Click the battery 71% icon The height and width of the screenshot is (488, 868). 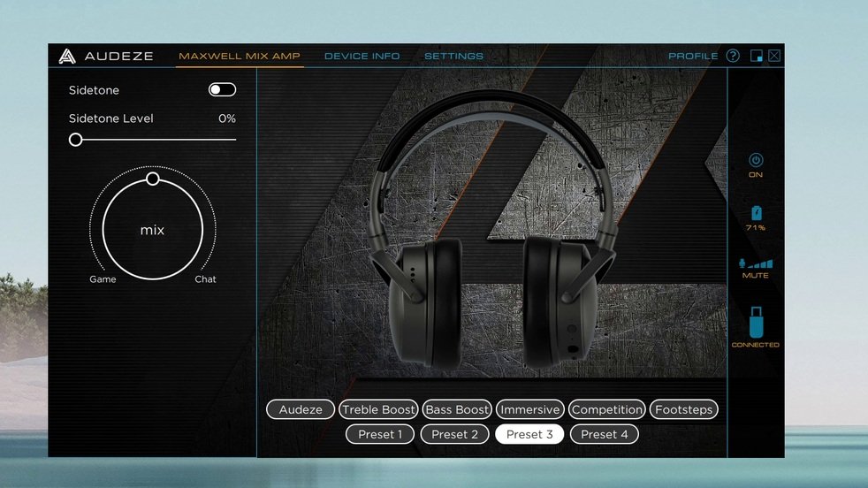(x=756, y=213)
